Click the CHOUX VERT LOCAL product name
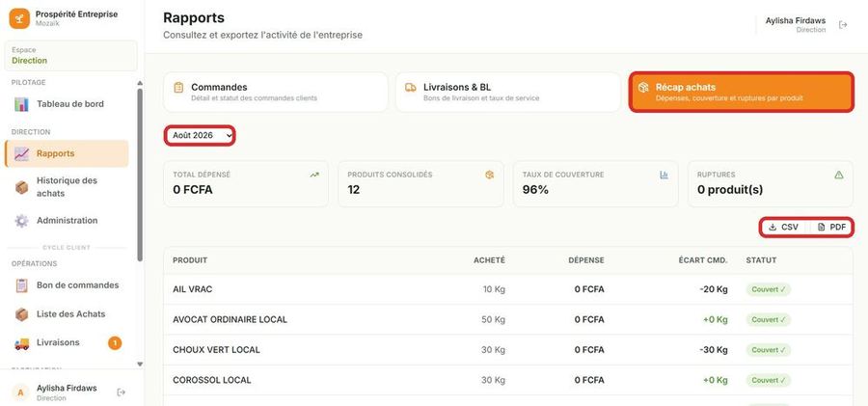Viewport: 868px width, 406px height. pyautogui.click(x=216, y=350)
